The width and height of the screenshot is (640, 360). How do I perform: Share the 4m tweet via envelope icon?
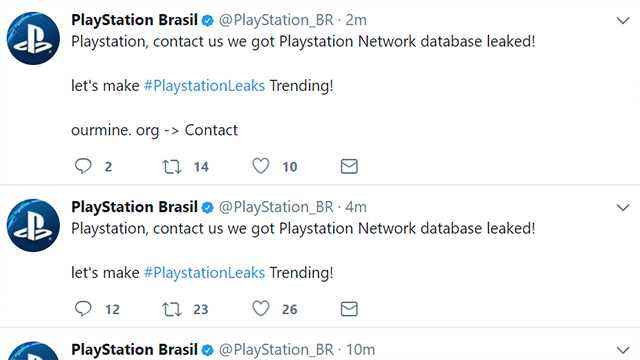click(349, 309)
